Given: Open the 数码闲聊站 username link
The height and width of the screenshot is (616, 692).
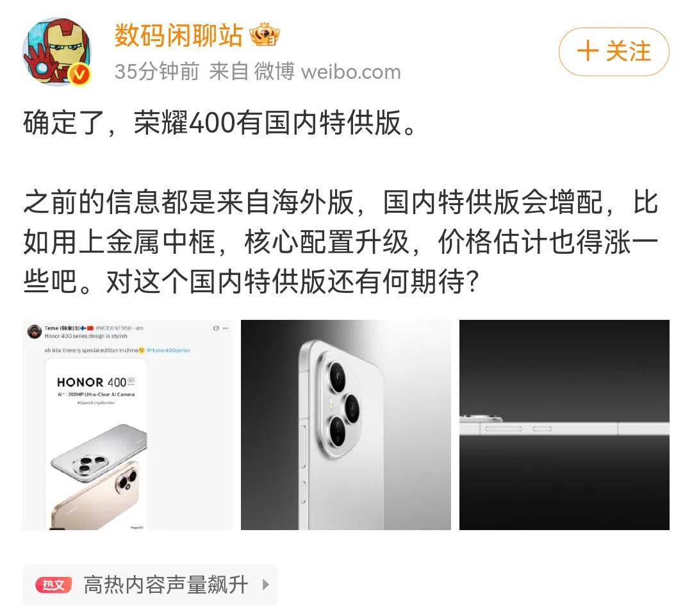Looking at the screenshot, I should click(x=179, y=35).
